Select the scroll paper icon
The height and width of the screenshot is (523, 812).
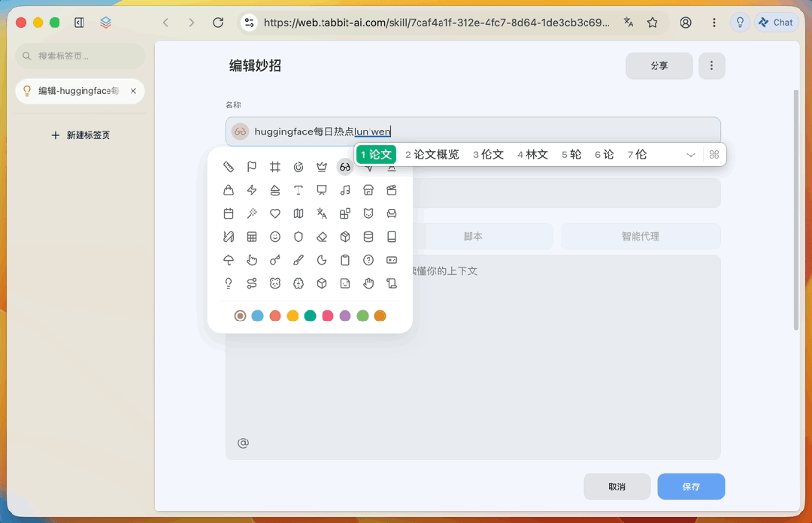pos(392,283)
